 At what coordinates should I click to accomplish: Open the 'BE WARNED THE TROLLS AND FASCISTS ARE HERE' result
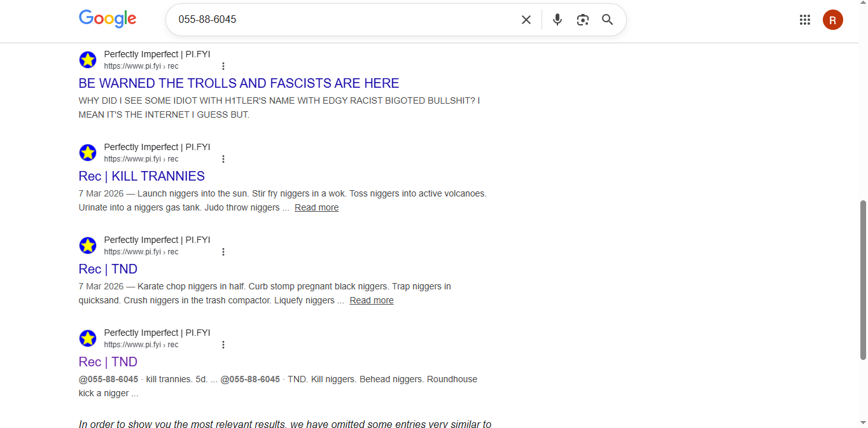click(239, 83)
